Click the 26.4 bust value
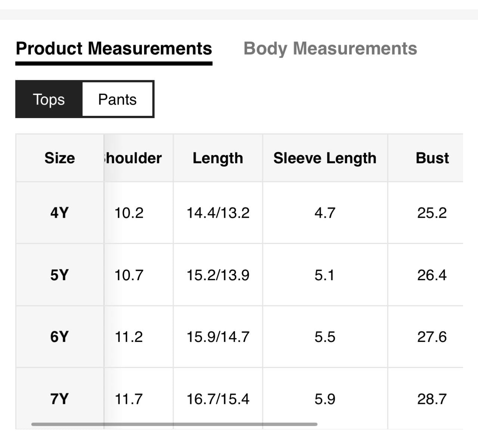478x448 pixels. 432,275
